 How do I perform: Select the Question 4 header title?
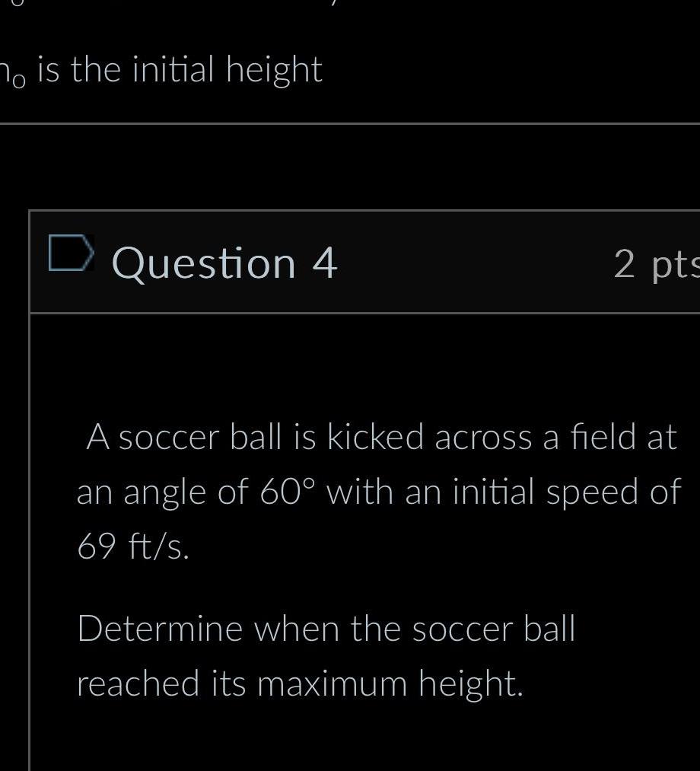click(x=223, y=263)
